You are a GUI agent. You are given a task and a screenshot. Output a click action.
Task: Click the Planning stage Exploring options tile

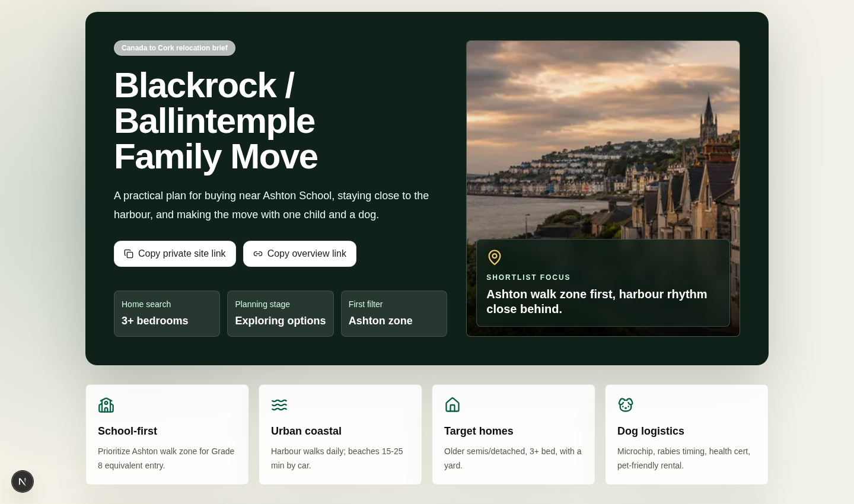(281, 314)
